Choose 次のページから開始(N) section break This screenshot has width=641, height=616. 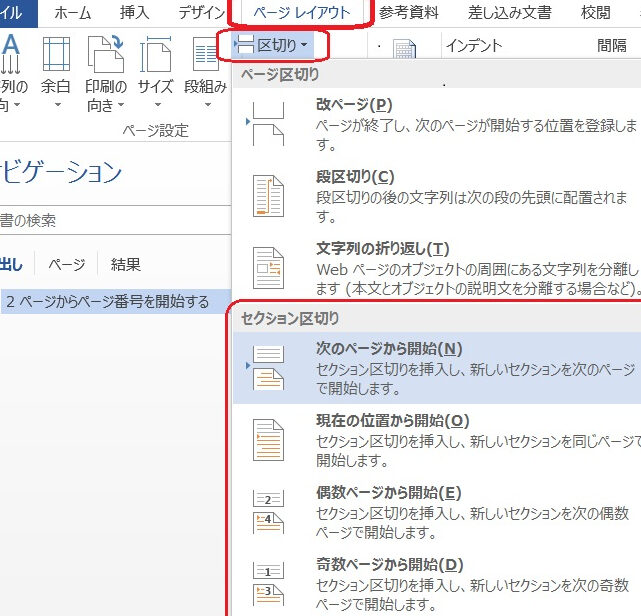tap(437, 368)
